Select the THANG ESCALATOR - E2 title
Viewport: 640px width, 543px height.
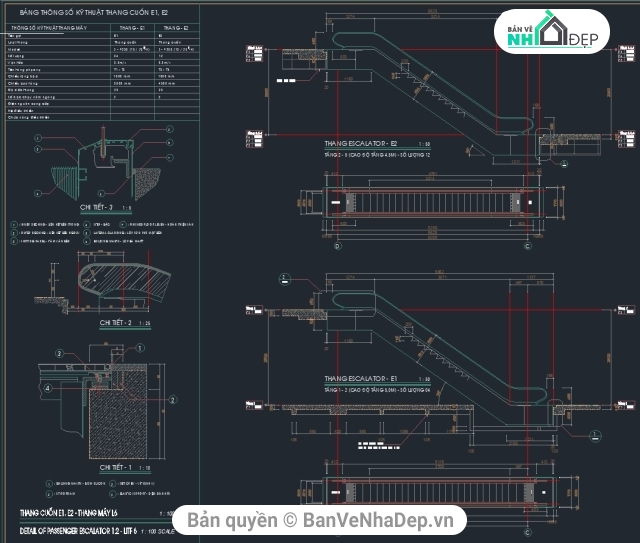click(361, 144)
